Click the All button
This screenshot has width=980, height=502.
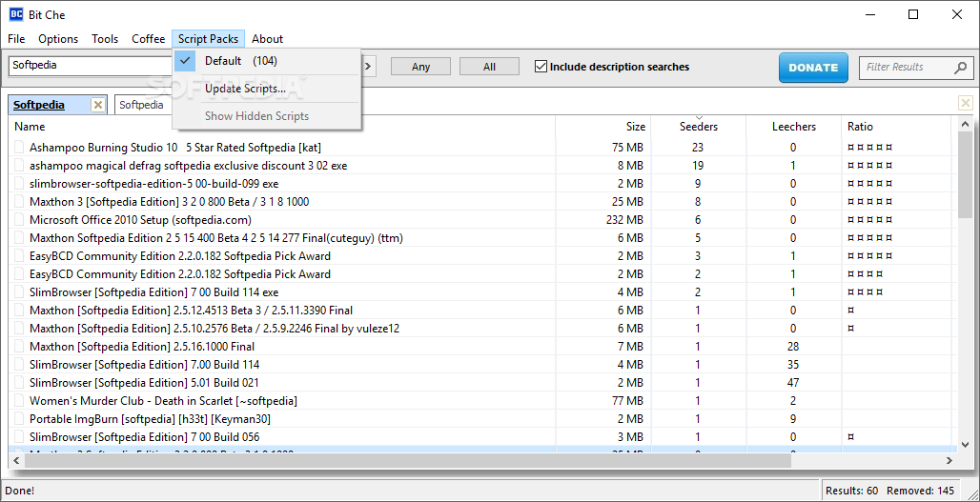pos(489,67)
